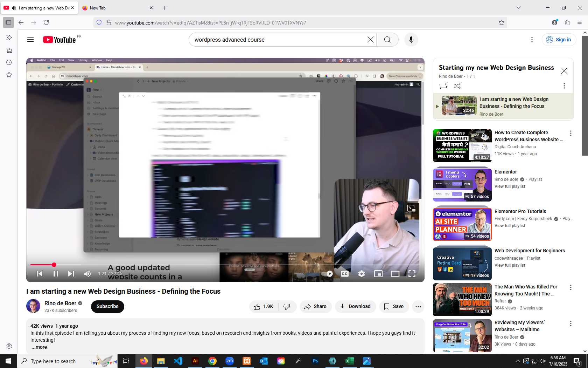588x368 pixels.
Task: Toggle autoplay switch in player
Action: [327, 274]
